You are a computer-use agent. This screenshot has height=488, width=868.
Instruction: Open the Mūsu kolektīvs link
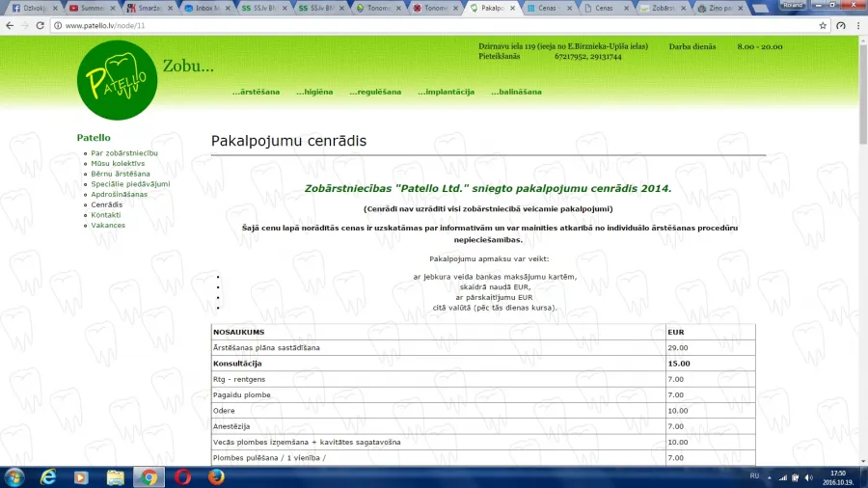118,163
